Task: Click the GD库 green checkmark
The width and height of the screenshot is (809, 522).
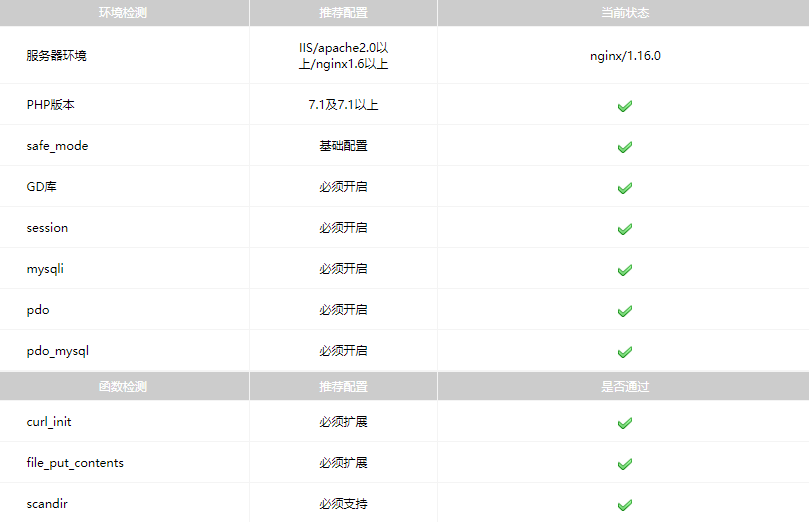Action: pyautogui.click(x=624, y=187)
